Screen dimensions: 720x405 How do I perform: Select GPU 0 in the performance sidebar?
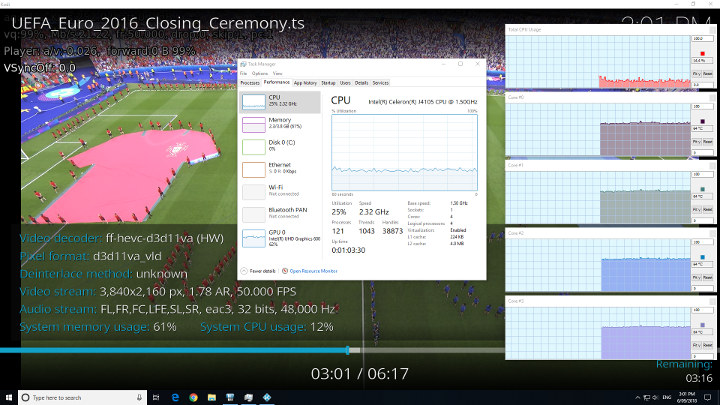[x=280, y=238]
